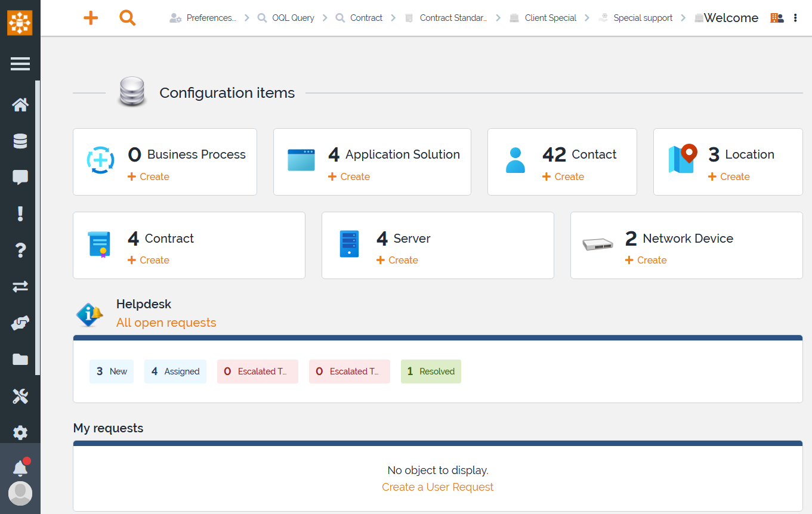Open the helpdesk speech bubble icon
The image size is (812, 514).
pos(20,177)
